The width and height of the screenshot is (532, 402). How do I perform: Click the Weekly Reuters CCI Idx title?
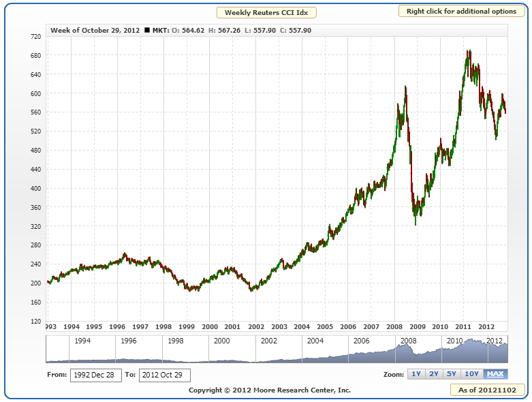[x=266, y=12]
